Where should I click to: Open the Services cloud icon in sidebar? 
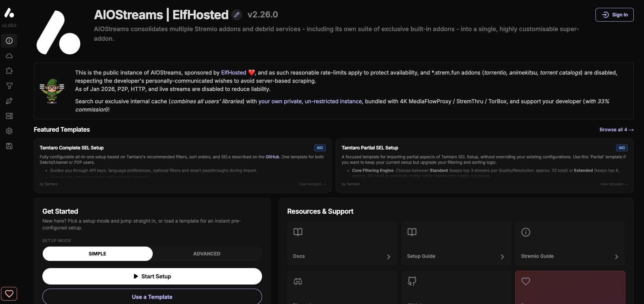click(9, 56)
